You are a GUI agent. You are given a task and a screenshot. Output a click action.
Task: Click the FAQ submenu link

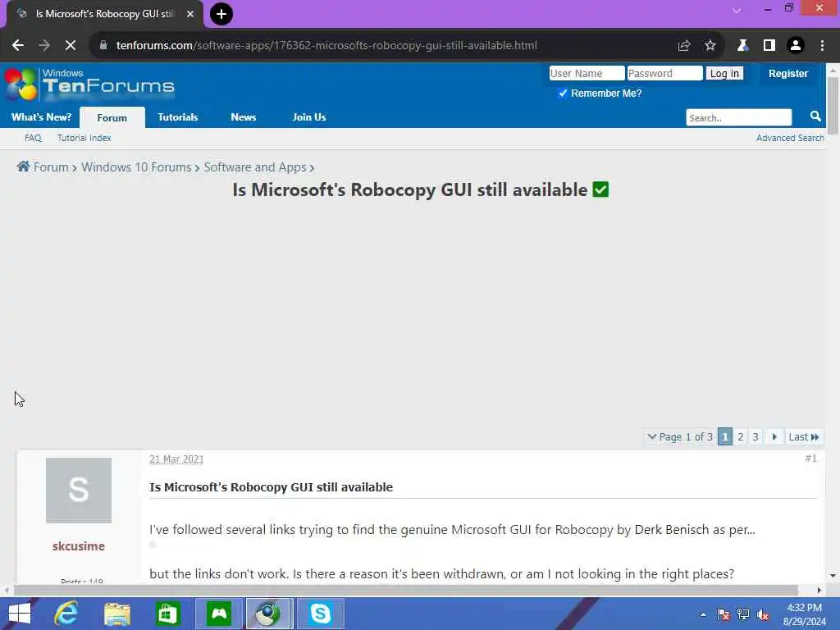33,138
